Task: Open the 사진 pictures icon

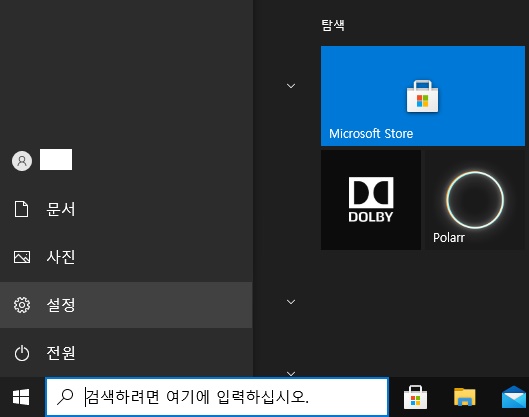Action: tap(22, 257)
